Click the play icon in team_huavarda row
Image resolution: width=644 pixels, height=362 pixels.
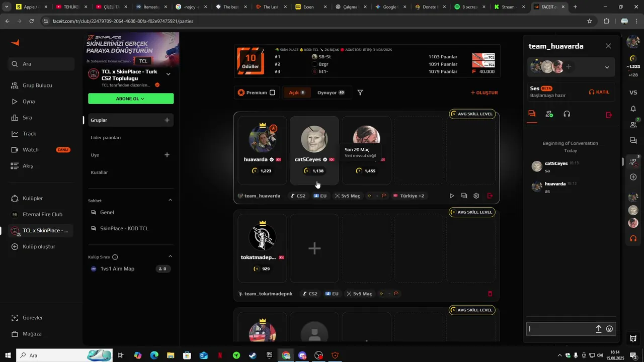pyautogui.click(x=452, y=196)
